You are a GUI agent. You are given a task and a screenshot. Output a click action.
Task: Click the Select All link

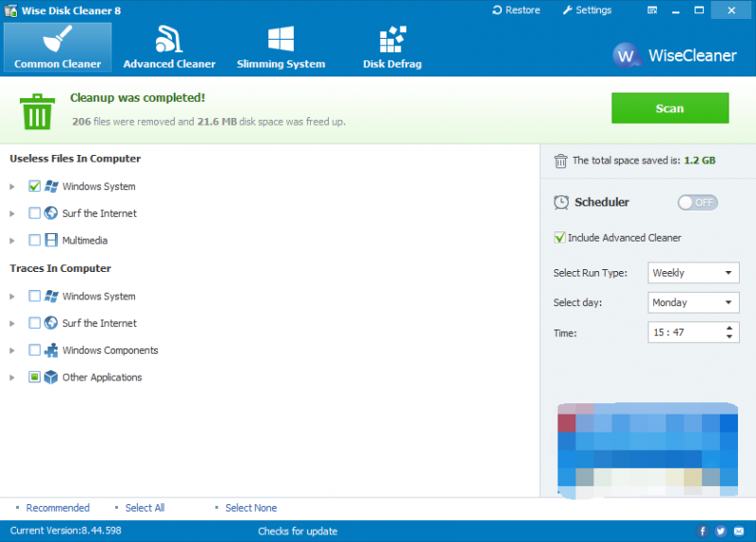pyautogui.click(x=145, y=508)
